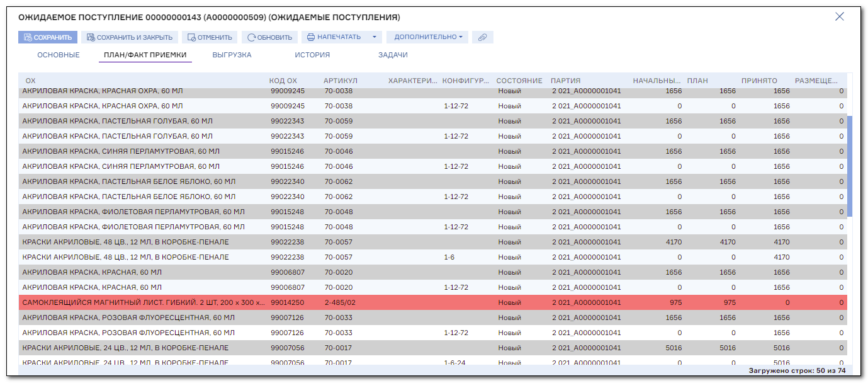Click initial quantity 4170 for Краски акриловые 48 цв.

pos(674,242)
